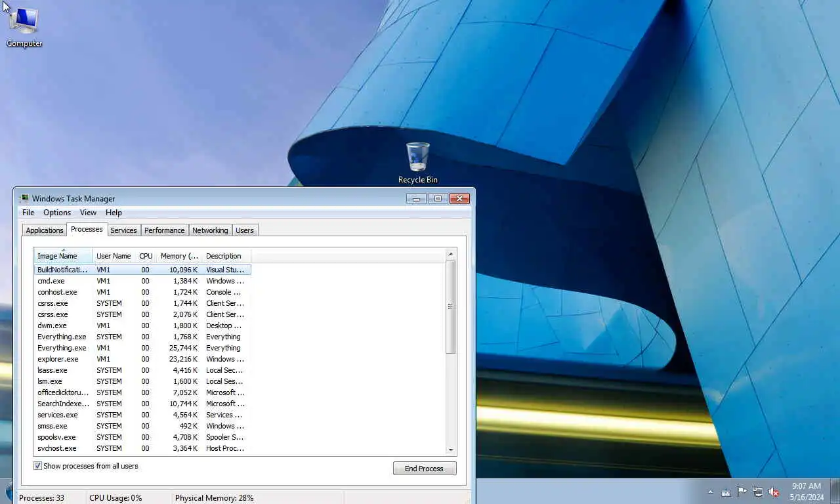The height and width of the screenshot is (504, 840).
Task: Open the Action Center flag icon
Action: coord(742,492)
